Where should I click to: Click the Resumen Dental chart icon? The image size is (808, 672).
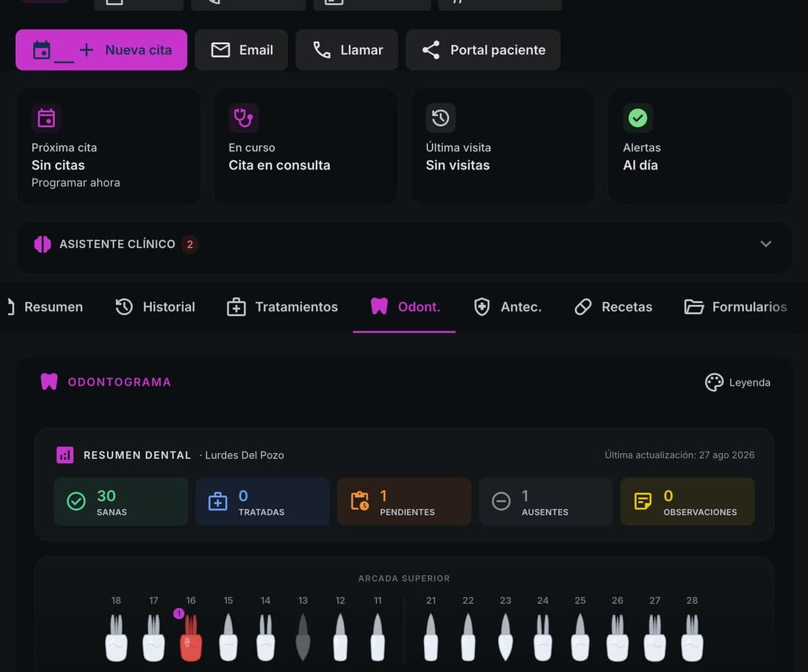[65, 455]
